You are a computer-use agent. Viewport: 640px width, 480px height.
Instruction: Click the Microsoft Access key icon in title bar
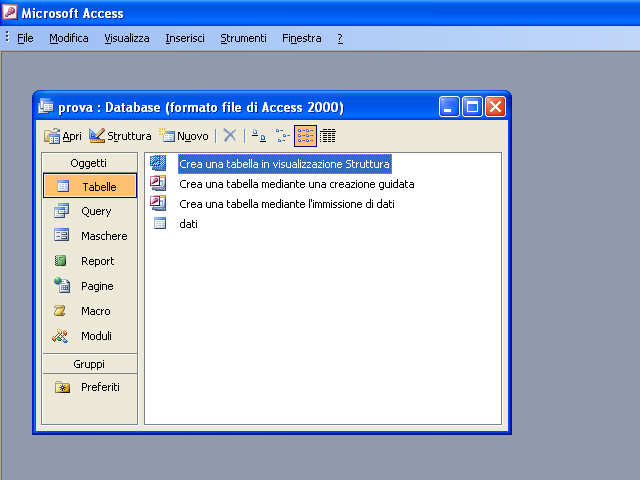(10, 12)
